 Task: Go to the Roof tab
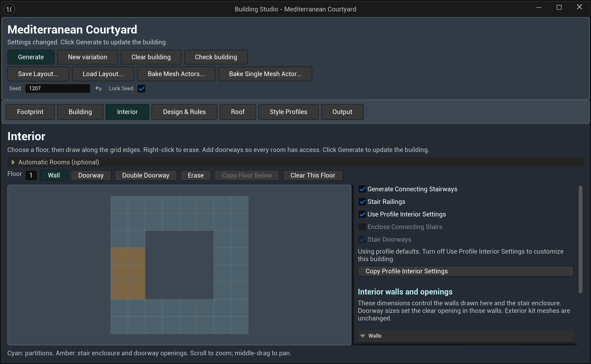[x=238, y=112]
